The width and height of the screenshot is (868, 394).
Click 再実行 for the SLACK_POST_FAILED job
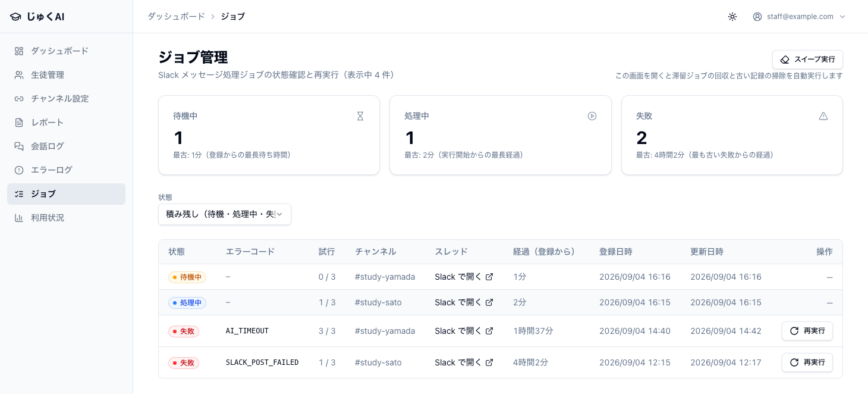pos(807,362)
